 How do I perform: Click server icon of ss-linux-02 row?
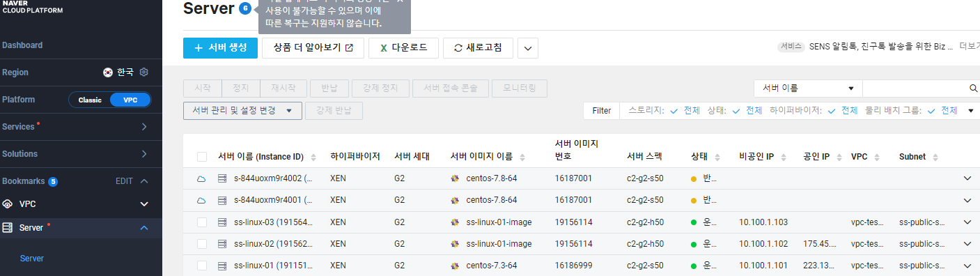pos(223,244)
